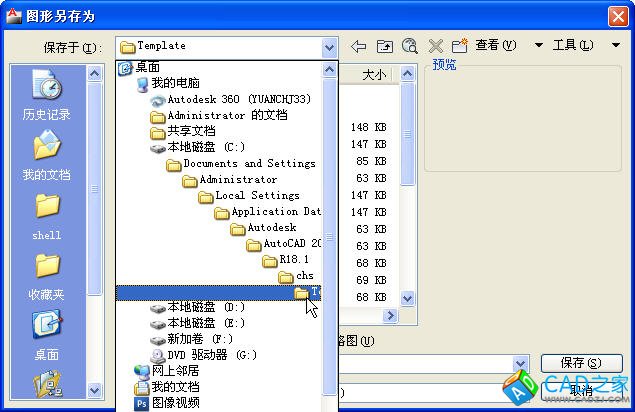Click the back arrow navigation icon
This screenshot has width=635, height=412.
359,46
